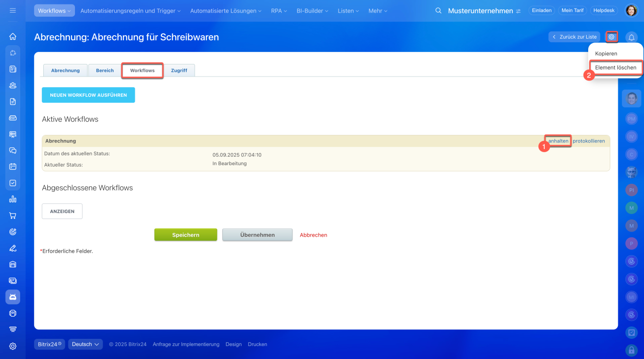Expand the RPA dropdown menu
Viewport: 644px width, 359px height.
click(x=279, y=11)
